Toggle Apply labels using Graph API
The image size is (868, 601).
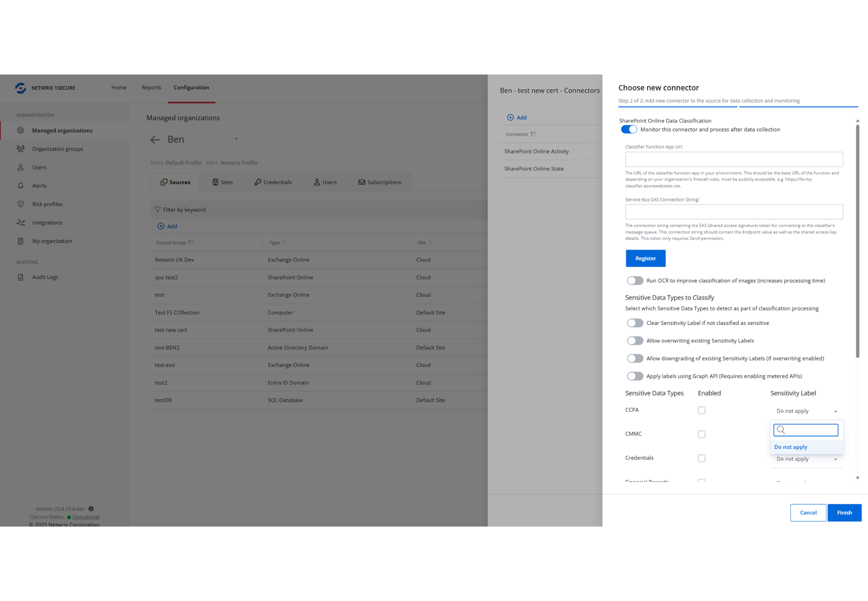635,376
